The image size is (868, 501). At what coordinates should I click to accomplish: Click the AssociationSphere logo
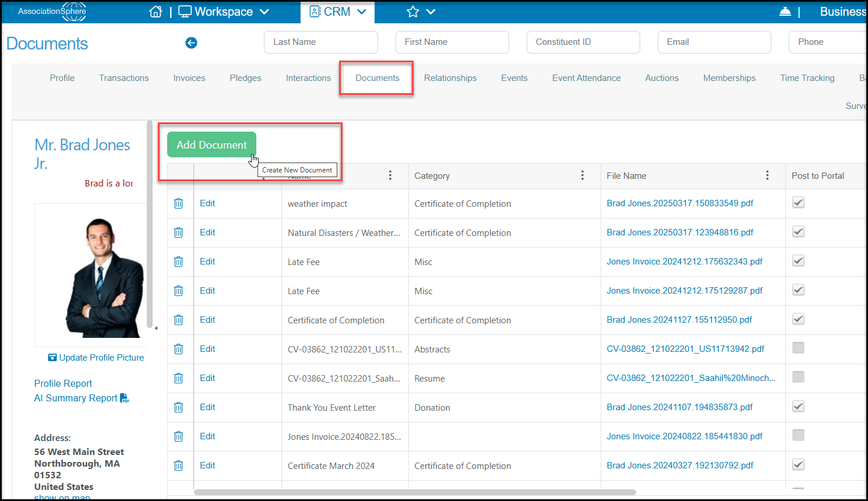click(52, 12)
